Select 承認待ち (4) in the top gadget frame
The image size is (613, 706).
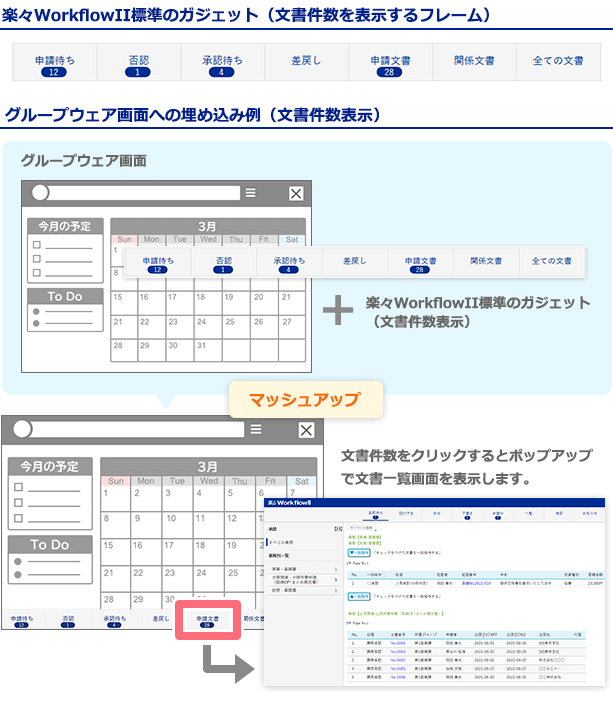222,62
